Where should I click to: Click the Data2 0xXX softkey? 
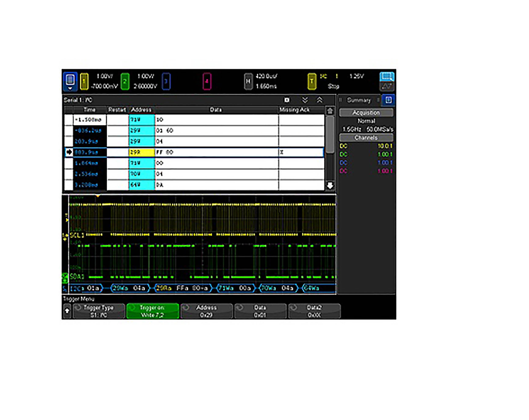(x=314, y=311)
